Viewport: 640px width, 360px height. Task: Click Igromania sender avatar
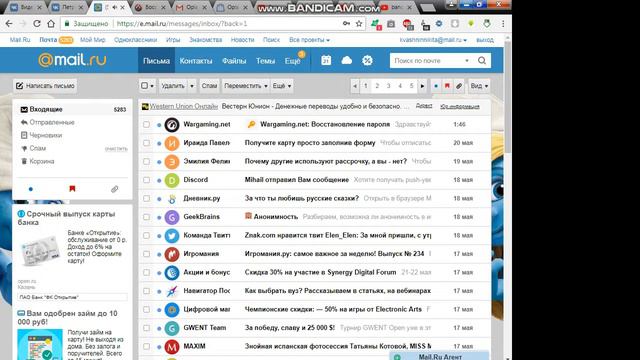click(x=172, y=254)
